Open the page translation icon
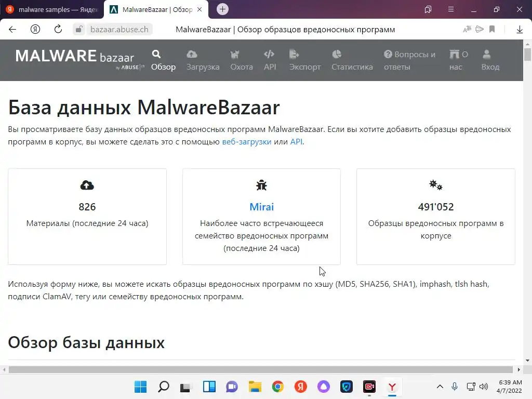The image size is (532, 399). (x=467, y=29)
